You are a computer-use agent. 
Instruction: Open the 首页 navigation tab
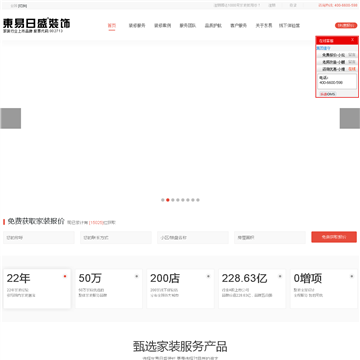pos(112,26)
